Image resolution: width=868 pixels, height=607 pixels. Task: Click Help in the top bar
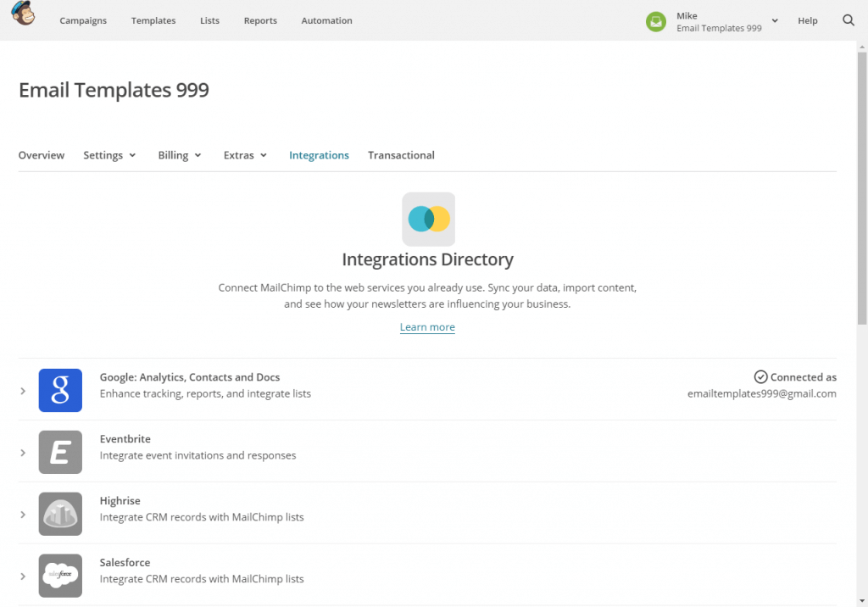click(807, 20)
